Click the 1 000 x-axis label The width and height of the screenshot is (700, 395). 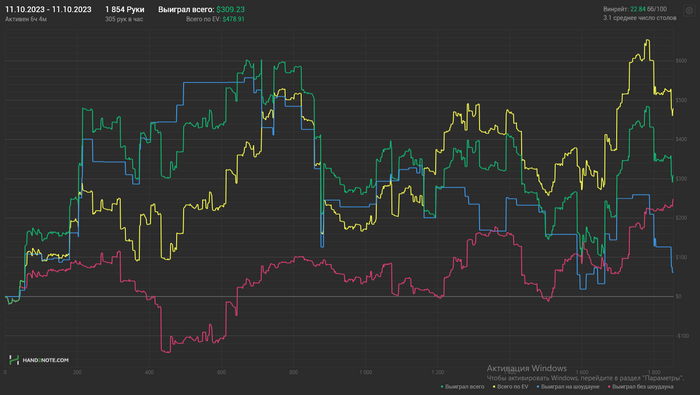(x=366, y=372)
